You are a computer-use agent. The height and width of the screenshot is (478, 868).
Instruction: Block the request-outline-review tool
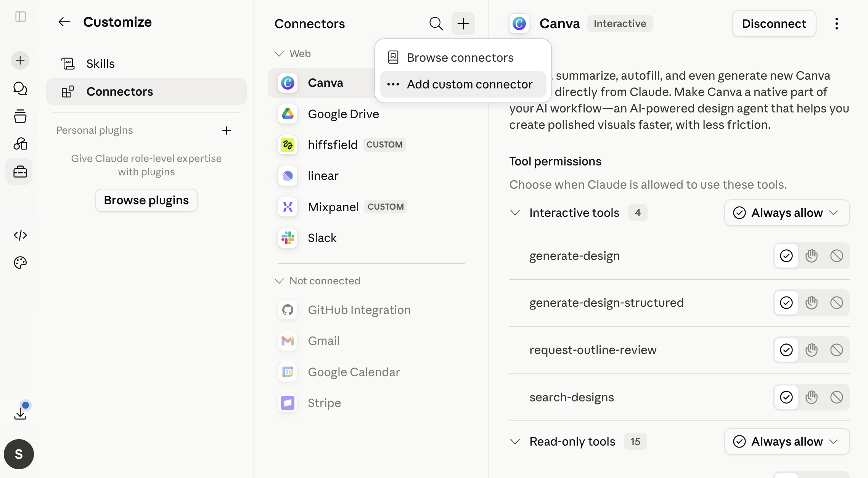pyautogui.click(x=836, y=350)
